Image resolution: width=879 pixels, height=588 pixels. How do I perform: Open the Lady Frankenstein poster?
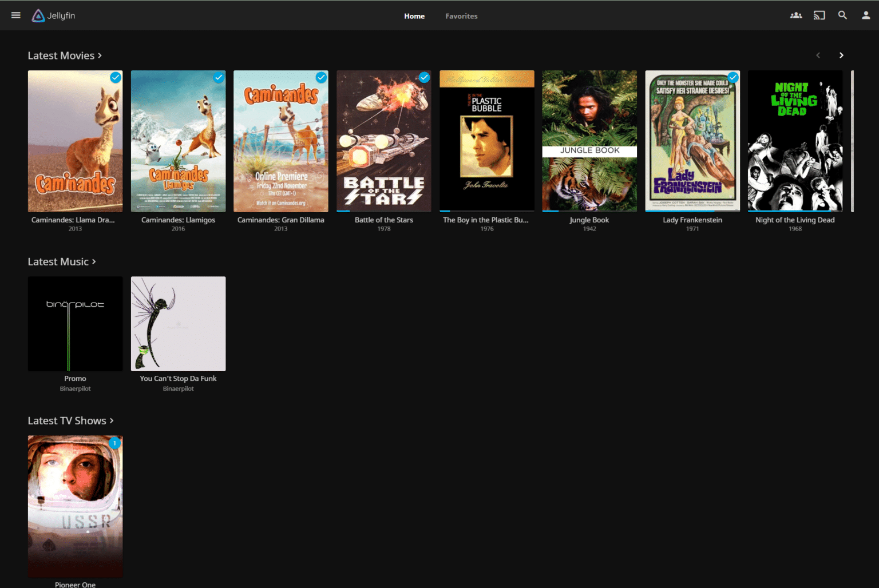pyautogui.click(x=692, y=141)
